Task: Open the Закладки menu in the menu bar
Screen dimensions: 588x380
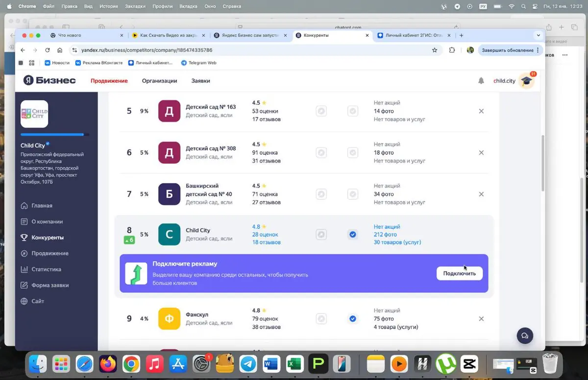Action: point(136,6)
